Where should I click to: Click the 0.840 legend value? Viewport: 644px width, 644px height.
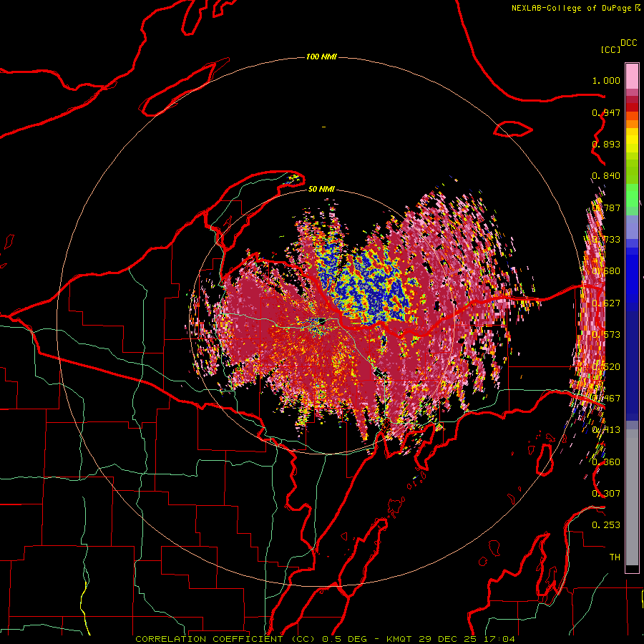pyautogui.click(x=606, y=176)
